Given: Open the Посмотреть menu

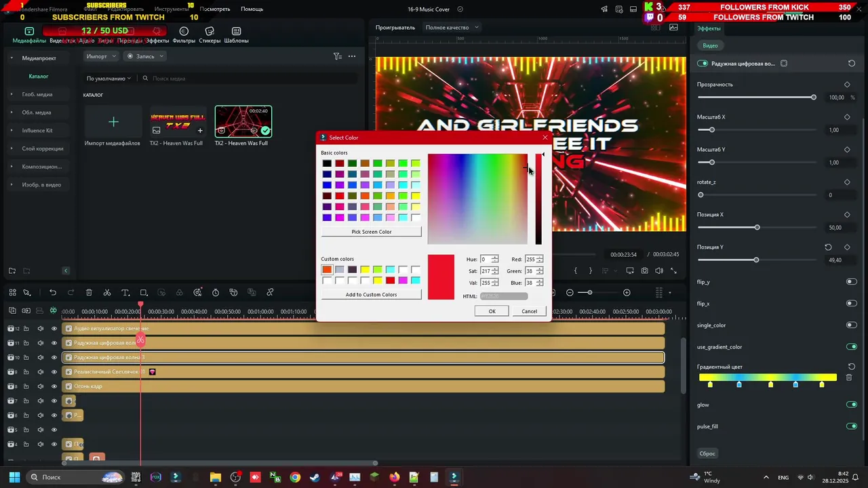Looking at the screenshot, I should [x=215, y=9].
